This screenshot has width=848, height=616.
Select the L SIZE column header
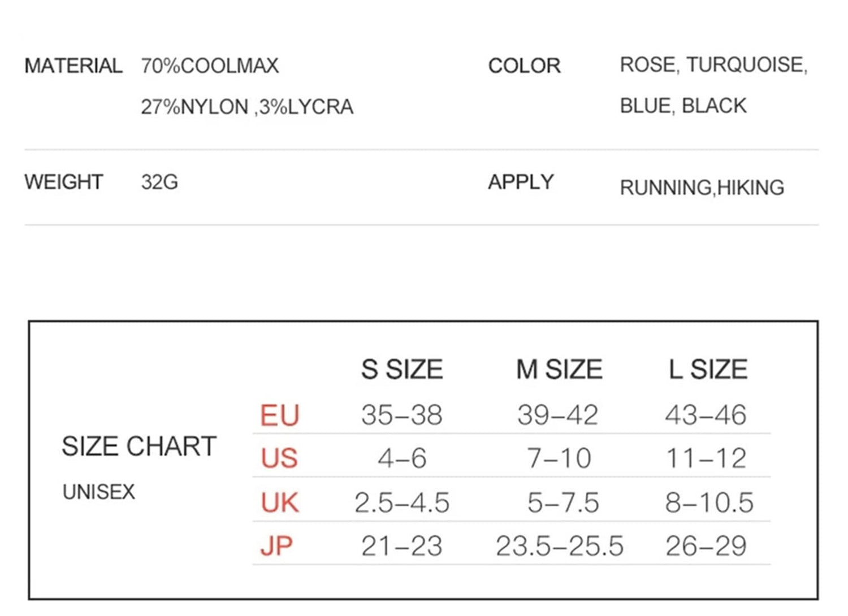click(708, 370)
